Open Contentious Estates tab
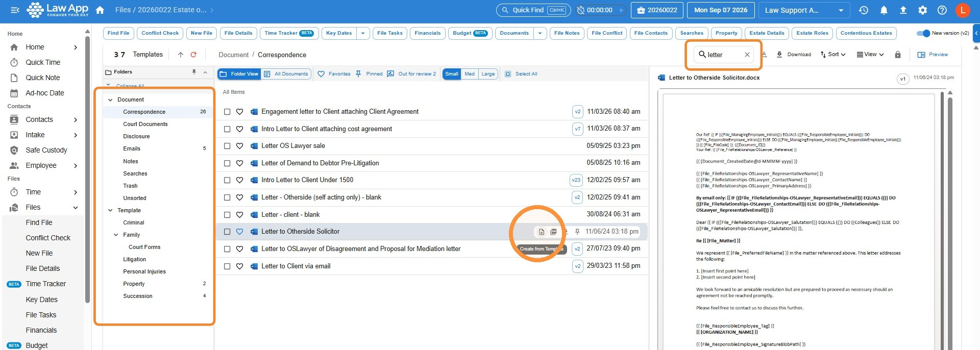 866,33
